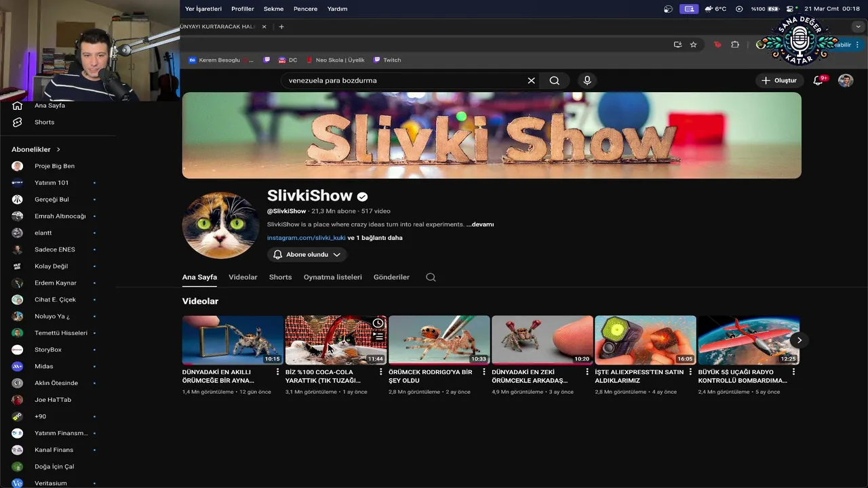The image size is (868, 488).
Task: Click weather 6°C menu bar item
Action: [715, 9]
